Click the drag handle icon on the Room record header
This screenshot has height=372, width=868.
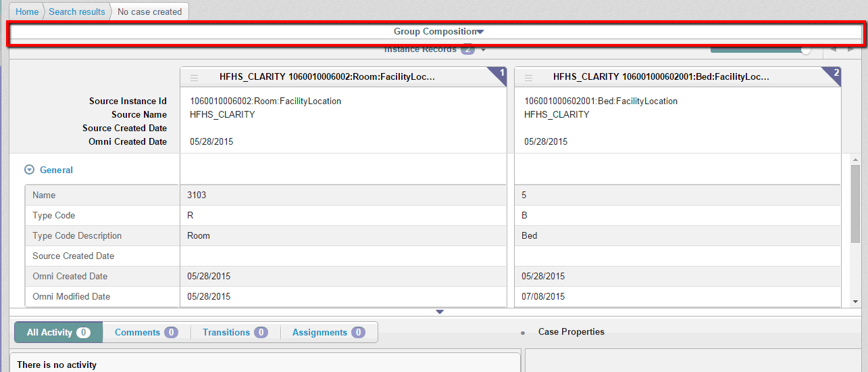[194, 78]
